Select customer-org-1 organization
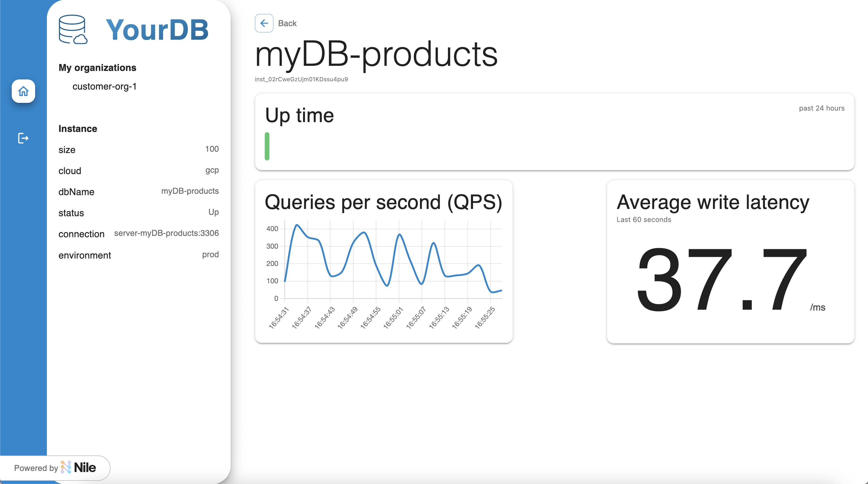868x484 pixels. pos(104,86)
